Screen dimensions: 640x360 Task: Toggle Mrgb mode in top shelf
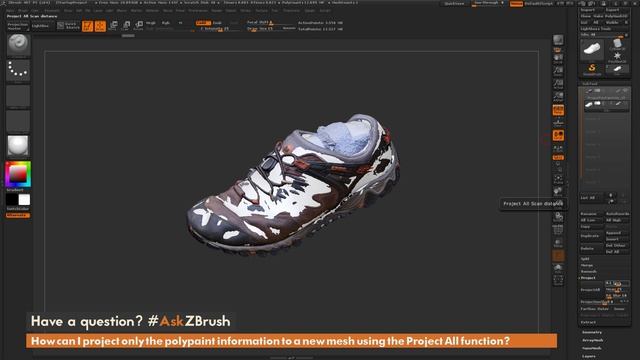tap(151, 23)
